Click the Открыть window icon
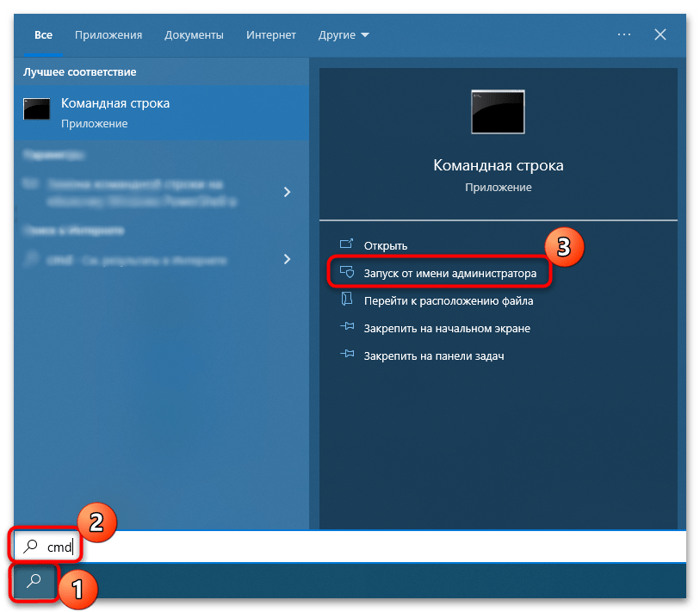700x612 pixels. pyautogui.click(x=346, y=244)
